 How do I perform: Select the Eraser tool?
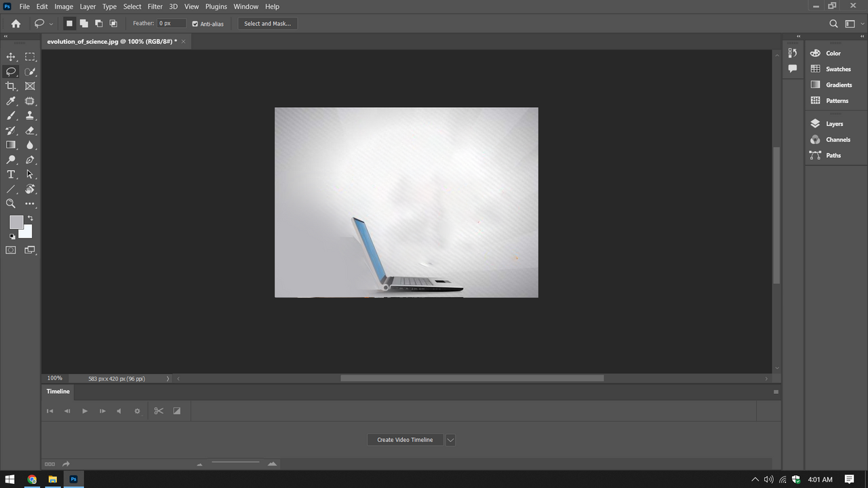30,131
